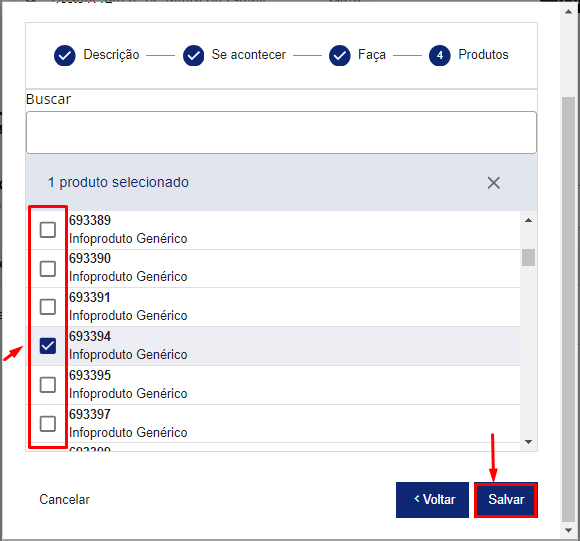Click product list scroll down arrow
The image size is (580, 541).
[529, 442]
